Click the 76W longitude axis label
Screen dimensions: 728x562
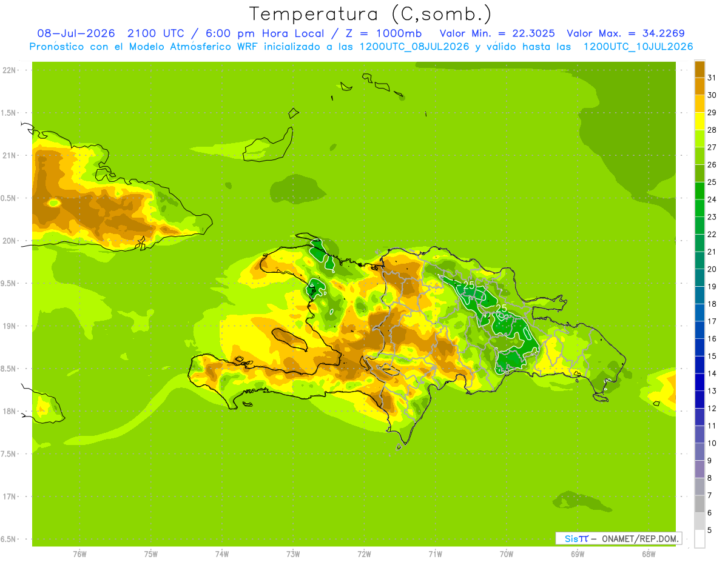pyautogui.click(x=79, y=554)
